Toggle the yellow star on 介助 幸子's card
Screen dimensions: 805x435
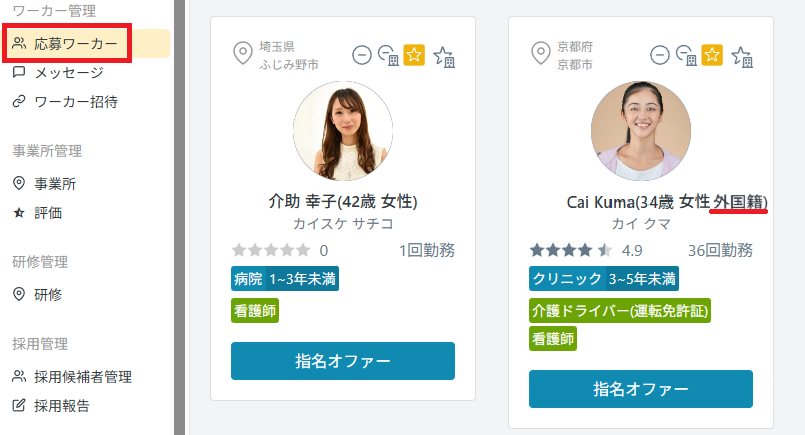414,55
